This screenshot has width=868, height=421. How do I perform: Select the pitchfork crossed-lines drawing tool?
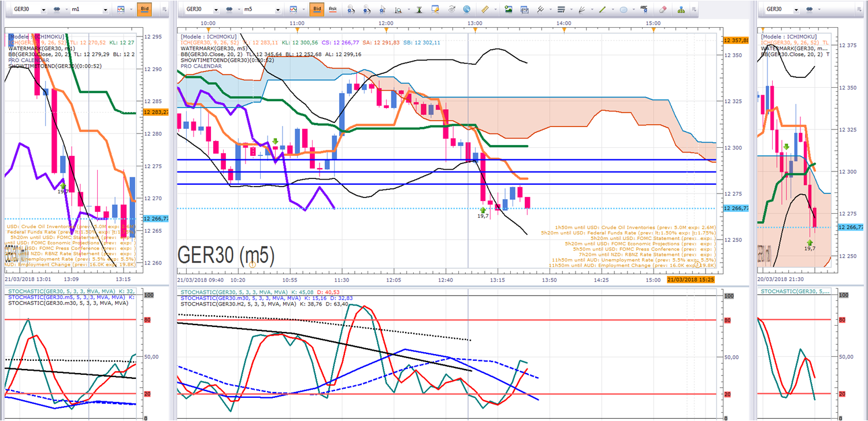(541, 10)
